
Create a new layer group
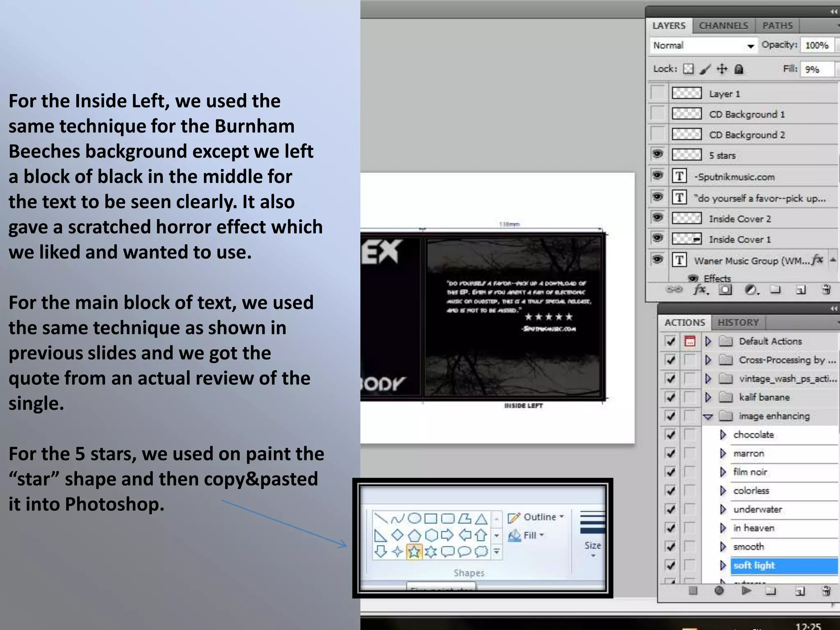click(x=775, y=290)
